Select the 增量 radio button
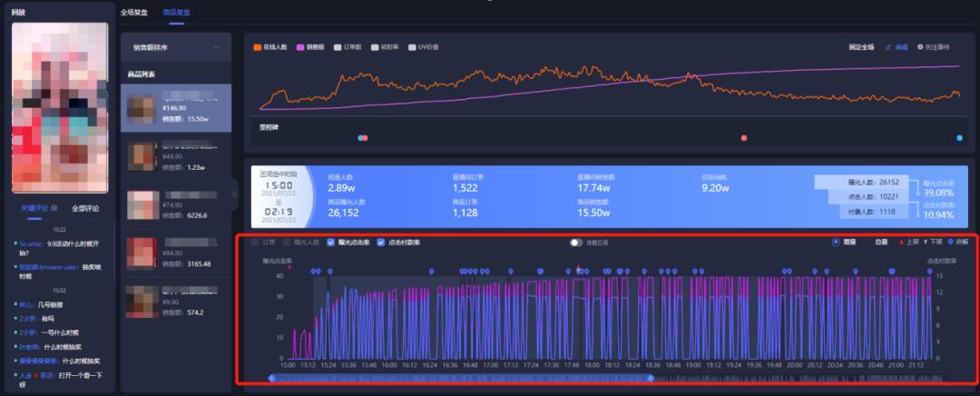This screenshot has height=396, width=980. pos(836,242)
